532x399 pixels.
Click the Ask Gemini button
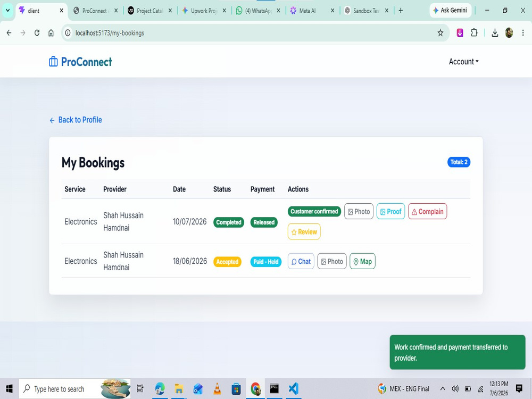click(450, 11)
